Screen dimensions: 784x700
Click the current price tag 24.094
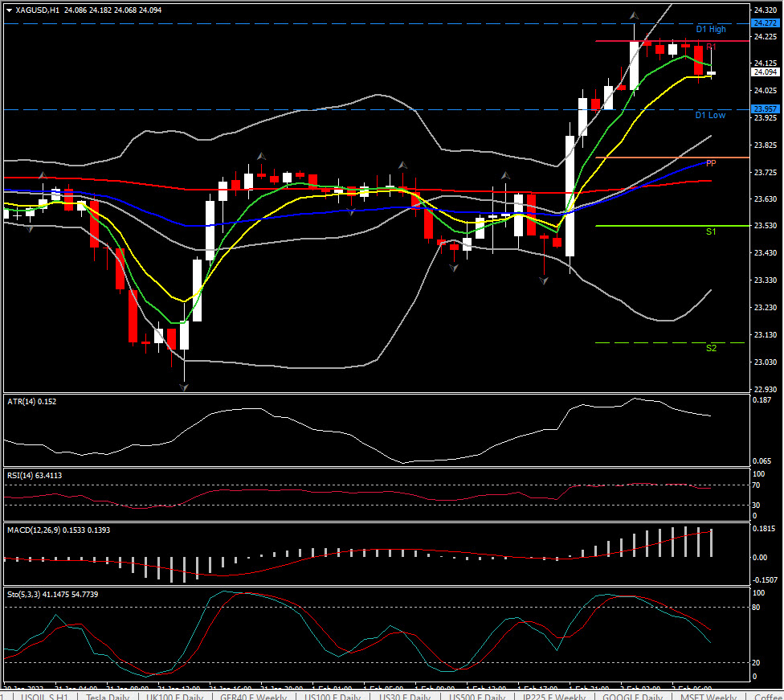point(763,72)
